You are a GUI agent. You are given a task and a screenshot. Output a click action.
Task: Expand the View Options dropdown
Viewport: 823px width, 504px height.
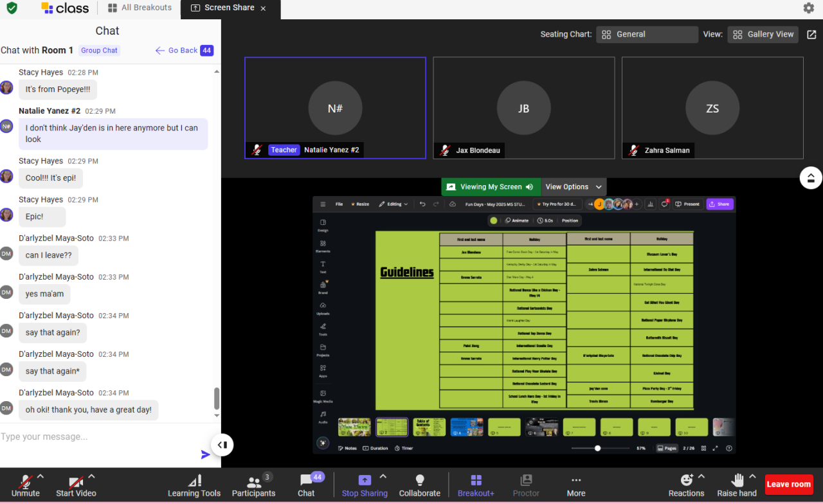574,187
